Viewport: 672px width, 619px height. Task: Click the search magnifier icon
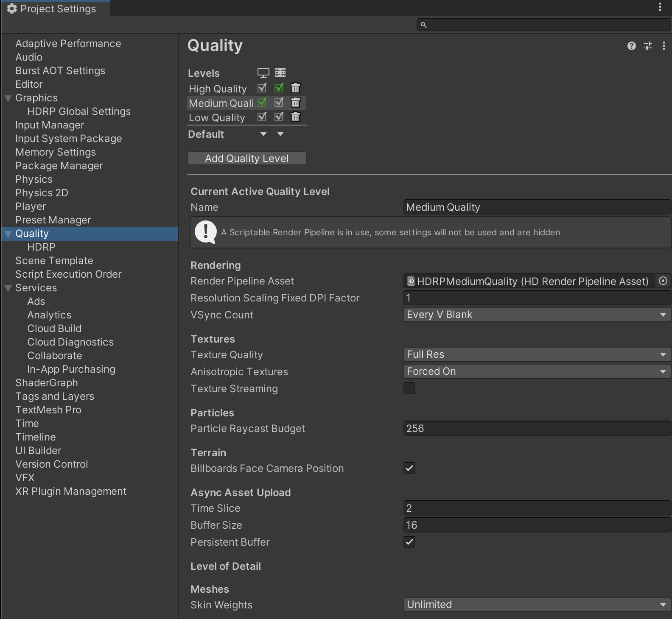423,25
